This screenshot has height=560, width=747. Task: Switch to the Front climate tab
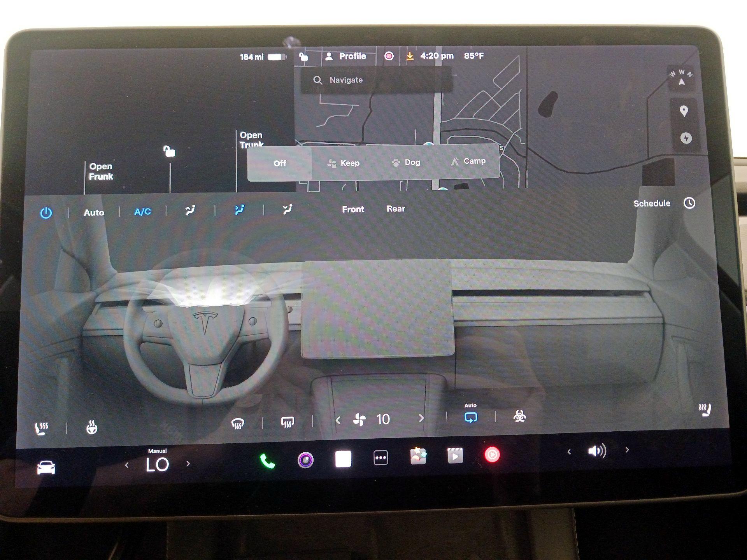[353, 209]
